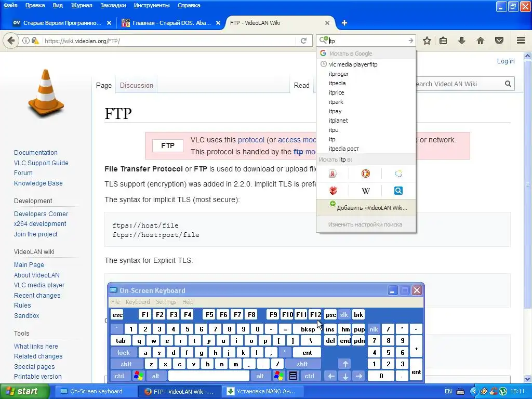Open the bookmarks list icon
The width and height of the screenshot is (532, 399).
point(443,41)
